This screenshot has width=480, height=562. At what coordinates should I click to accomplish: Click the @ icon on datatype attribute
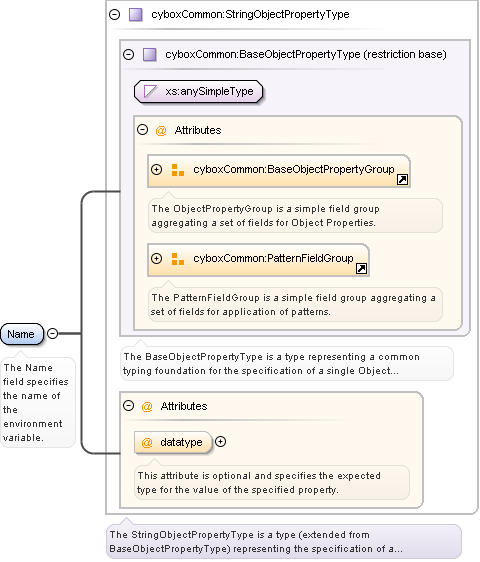[147, 443]
